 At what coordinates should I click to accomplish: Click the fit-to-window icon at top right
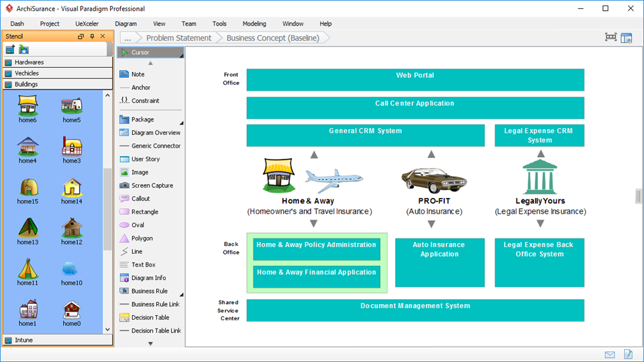coord(610,38)
